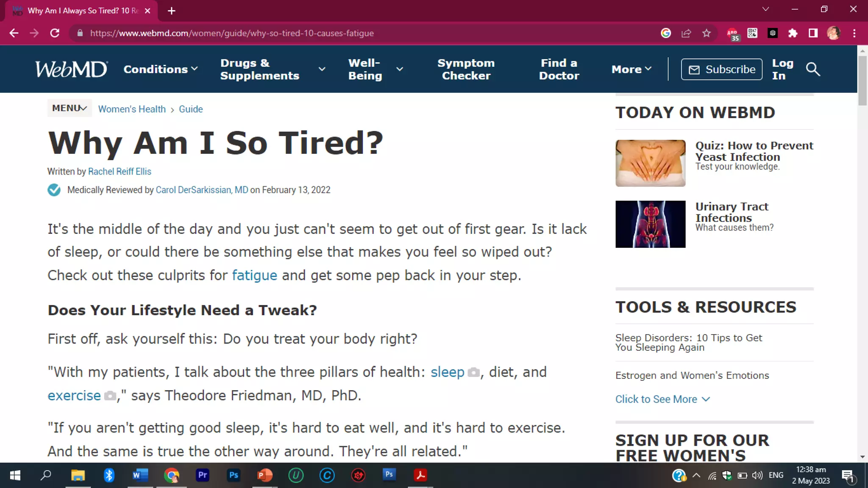Select Find a Doctor in navigation
The image size is (868, 488).
click(x=559, y=69)
